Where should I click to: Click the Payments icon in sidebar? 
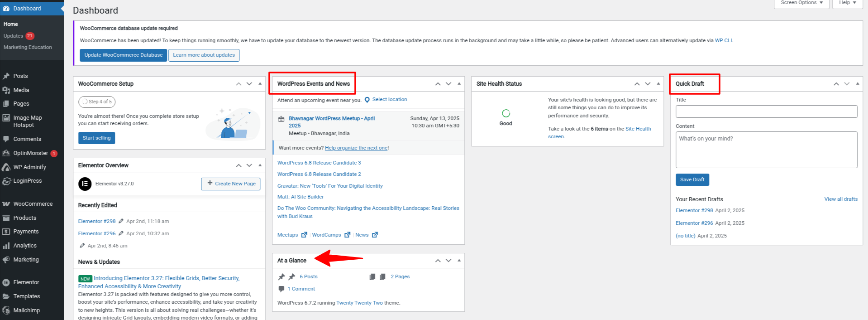click(x=6, y=232)
